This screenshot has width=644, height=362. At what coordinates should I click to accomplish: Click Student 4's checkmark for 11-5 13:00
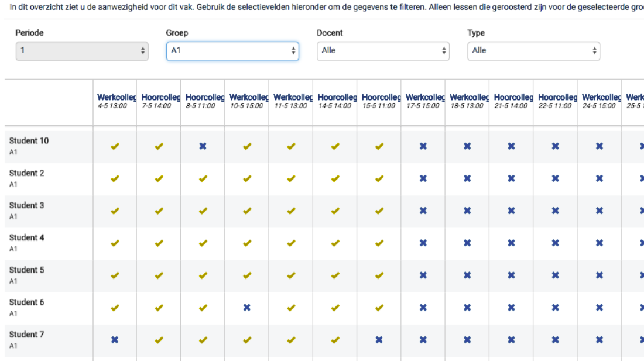pos(291,243)
